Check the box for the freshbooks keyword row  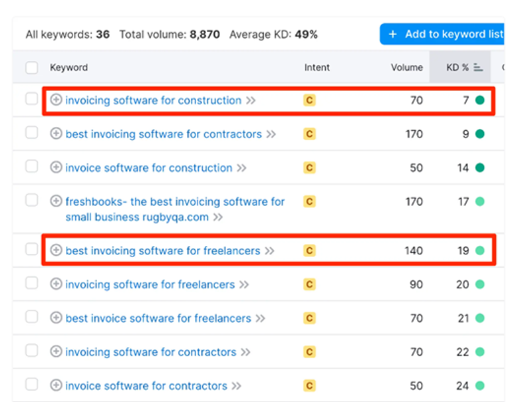[x=31, y=200]
